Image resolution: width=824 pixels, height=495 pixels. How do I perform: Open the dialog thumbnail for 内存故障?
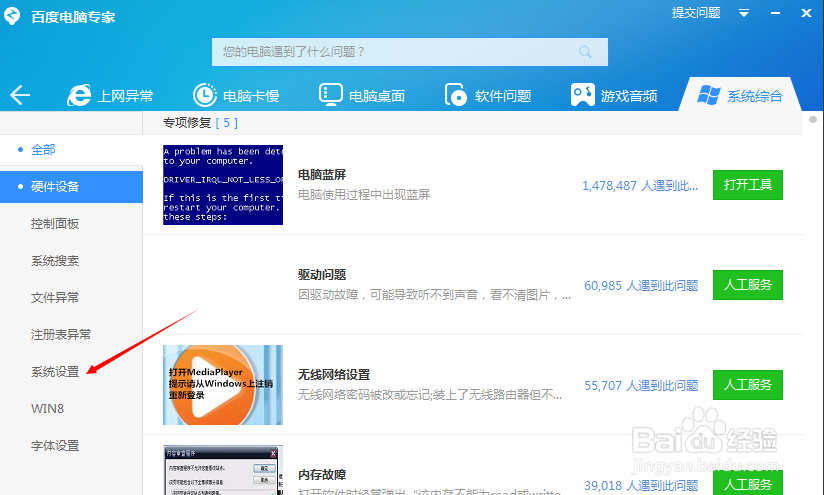click(x=223, y=470)
